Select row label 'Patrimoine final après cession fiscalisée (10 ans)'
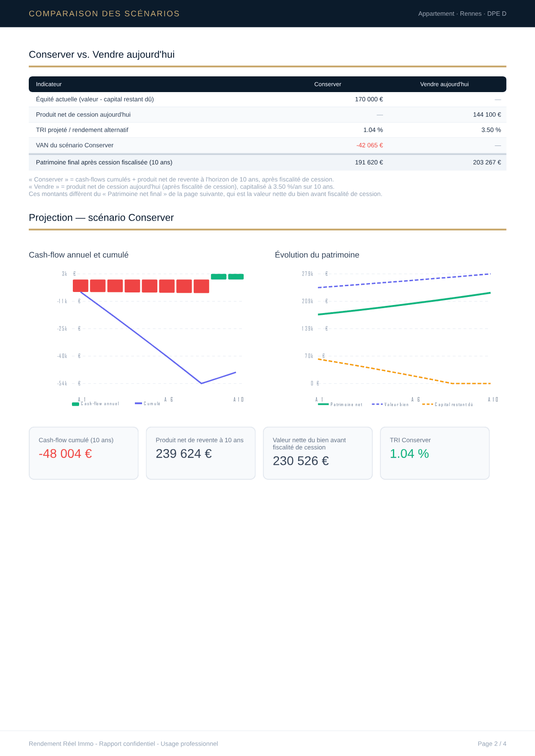Viewport: 535px width, 756px height. 104,162
